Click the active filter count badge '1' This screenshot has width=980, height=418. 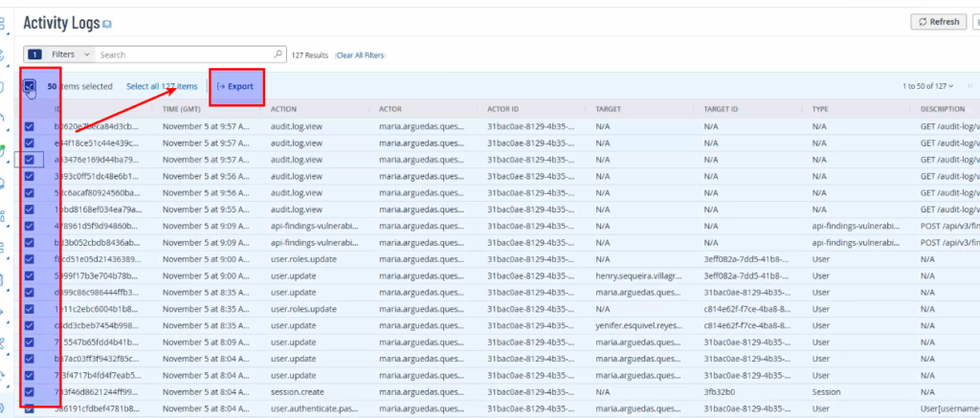34,55
